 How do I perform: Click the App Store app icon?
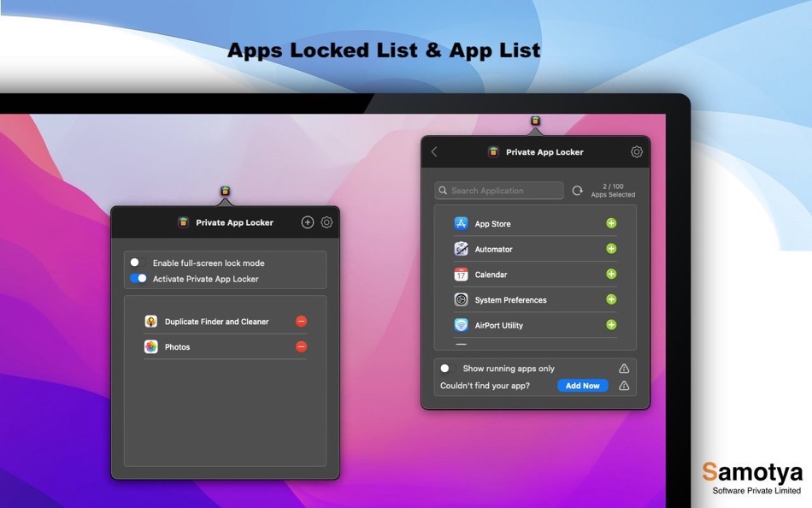click(461, 223)
